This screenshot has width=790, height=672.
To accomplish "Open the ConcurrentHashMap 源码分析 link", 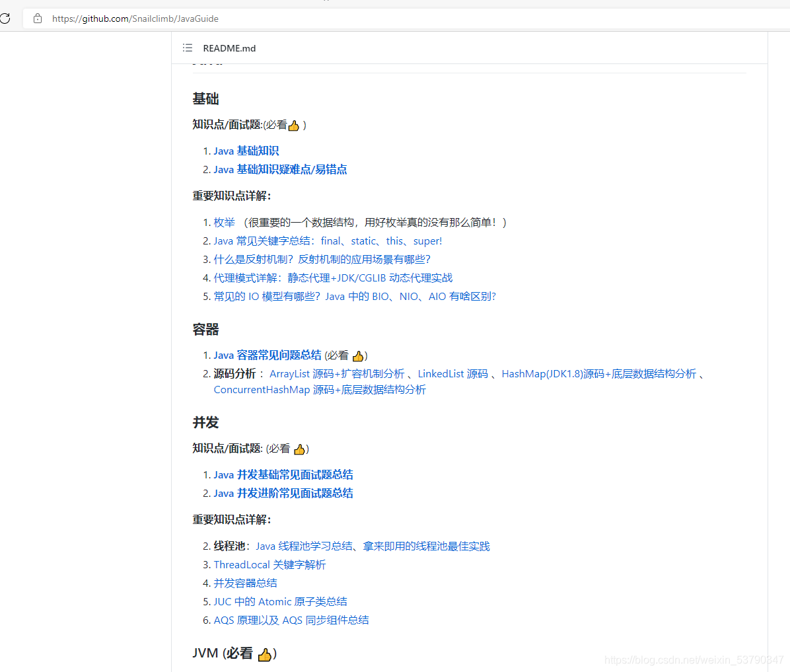I will click(319, 389).
